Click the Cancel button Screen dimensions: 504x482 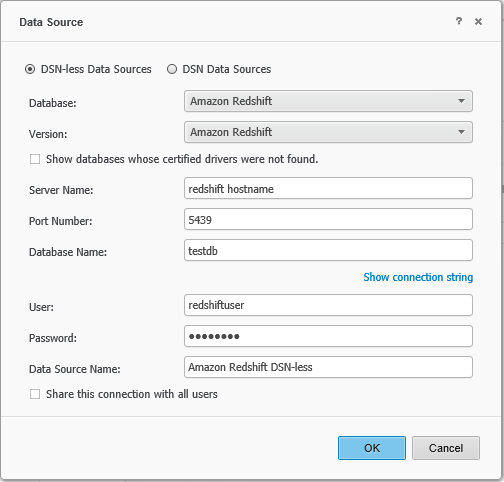point(446,448)
